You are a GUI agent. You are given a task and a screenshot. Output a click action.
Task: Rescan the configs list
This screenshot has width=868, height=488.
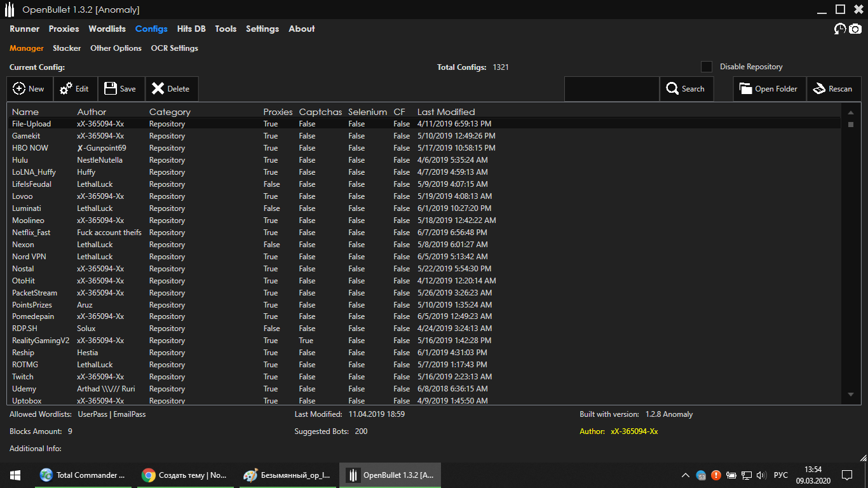(834, 89)
